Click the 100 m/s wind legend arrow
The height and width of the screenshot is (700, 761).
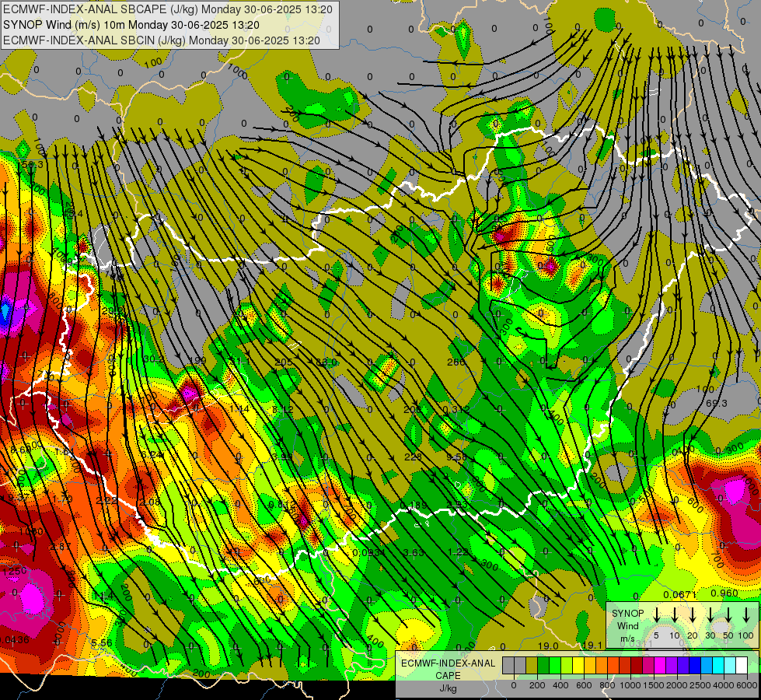(746, 614)
